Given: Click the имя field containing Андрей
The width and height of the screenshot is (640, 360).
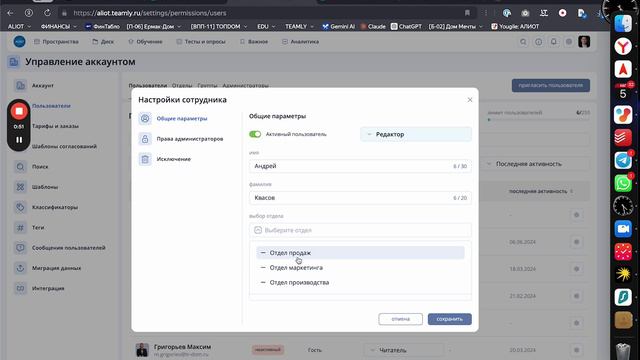Looking at the screenshot, I should coord(360,166).
